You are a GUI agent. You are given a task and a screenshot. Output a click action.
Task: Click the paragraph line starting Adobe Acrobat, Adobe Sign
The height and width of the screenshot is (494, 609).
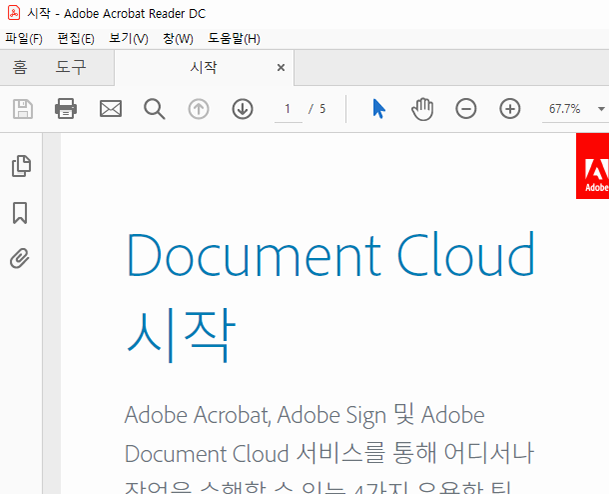coord(304,415)
